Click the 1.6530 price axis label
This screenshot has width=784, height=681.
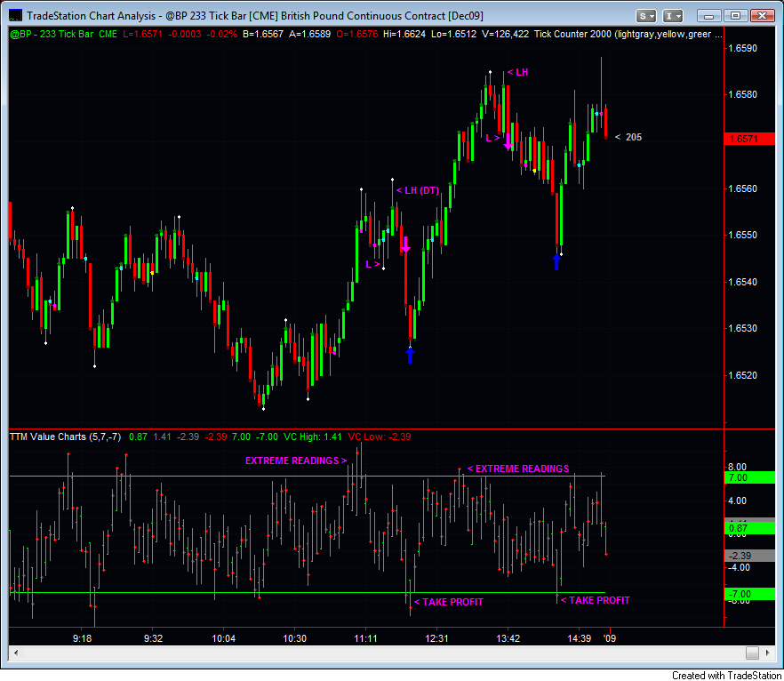point(742,329)
